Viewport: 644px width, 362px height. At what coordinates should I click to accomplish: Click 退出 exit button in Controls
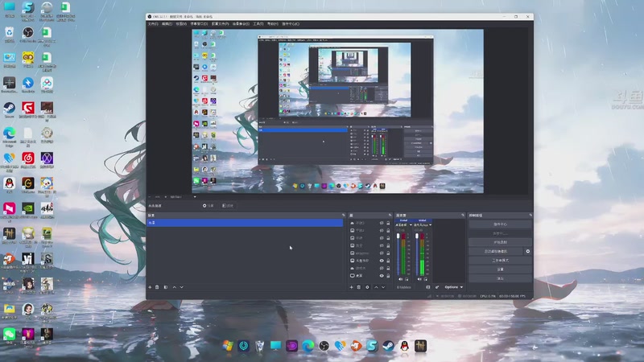[500, 278]
